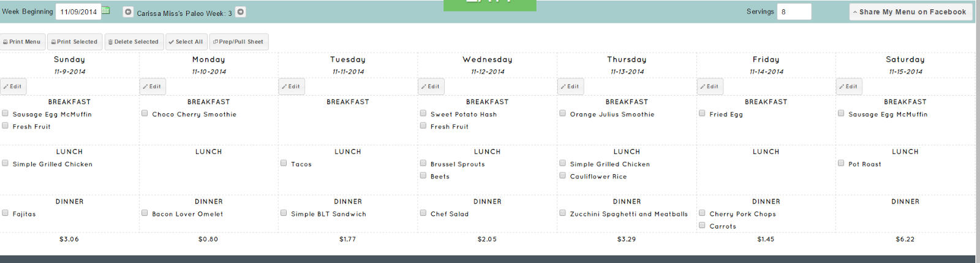Check Pot Roast for Saturday lunch

(841, 163)
